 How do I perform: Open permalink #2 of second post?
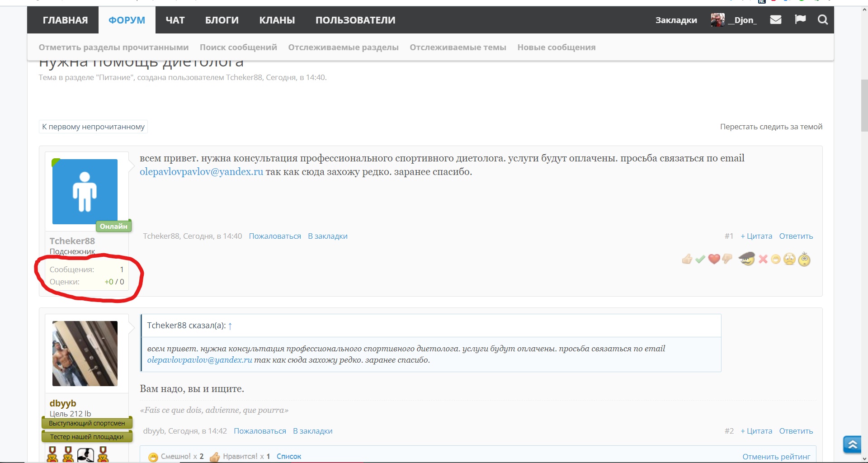tap(729, 431)
